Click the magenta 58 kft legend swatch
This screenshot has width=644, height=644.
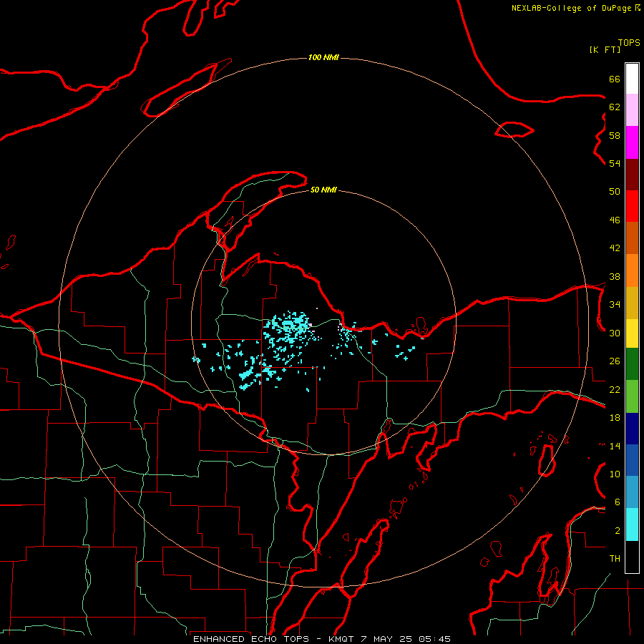(632, 142)
